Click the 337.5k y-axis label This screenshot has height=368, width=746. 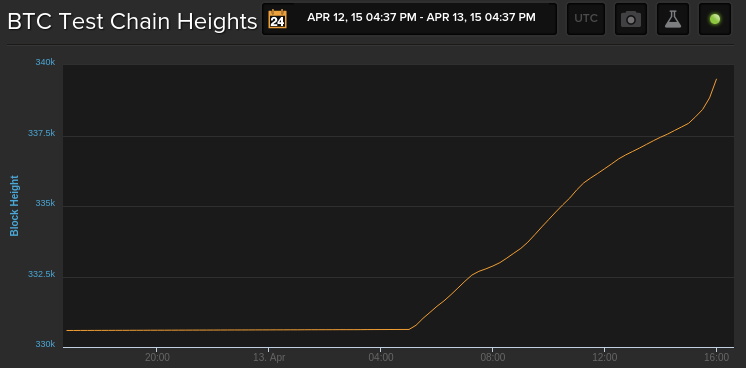[41, 133]
